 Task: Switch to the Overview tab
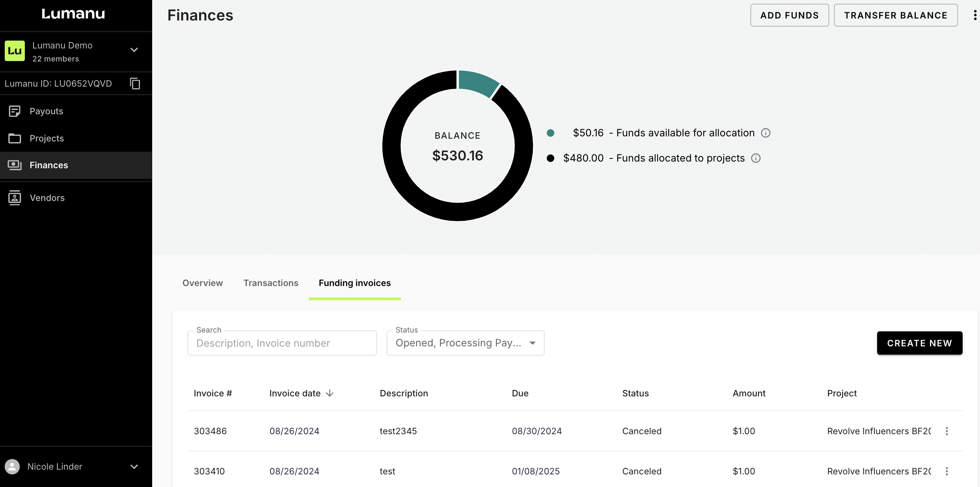pyautogui.click(x=203, y=283)
